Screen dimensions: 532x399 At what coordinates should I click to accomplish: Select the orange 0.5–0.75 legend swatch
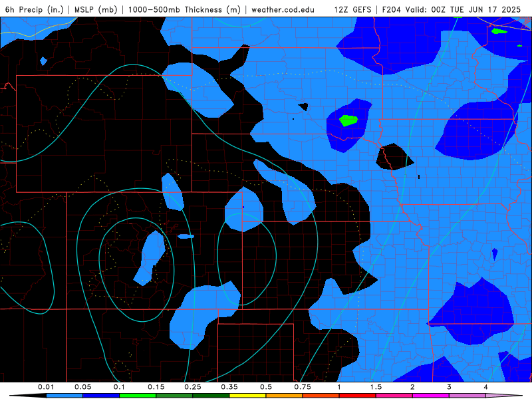coord(285,396)
